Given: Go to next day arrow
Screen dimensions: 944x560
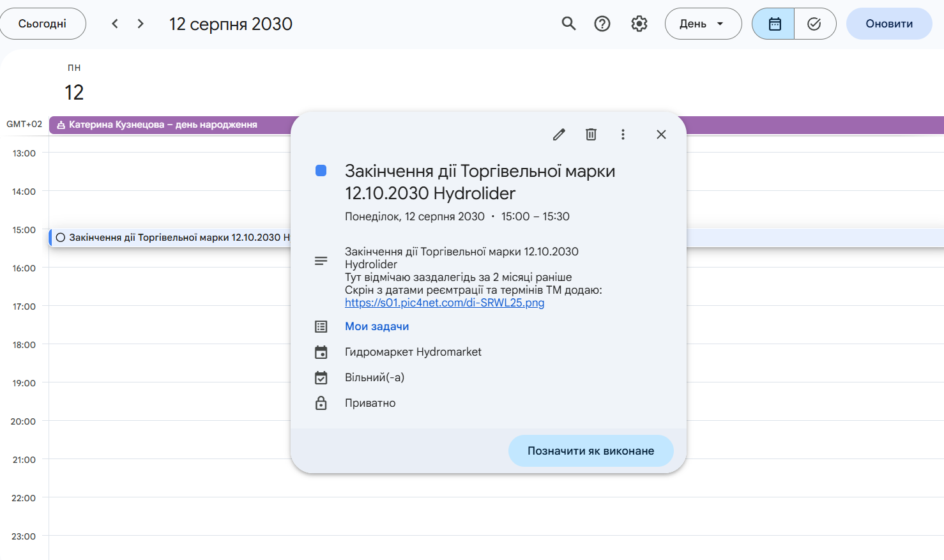Looking at the screenshot, I should [x=141, y=24].
